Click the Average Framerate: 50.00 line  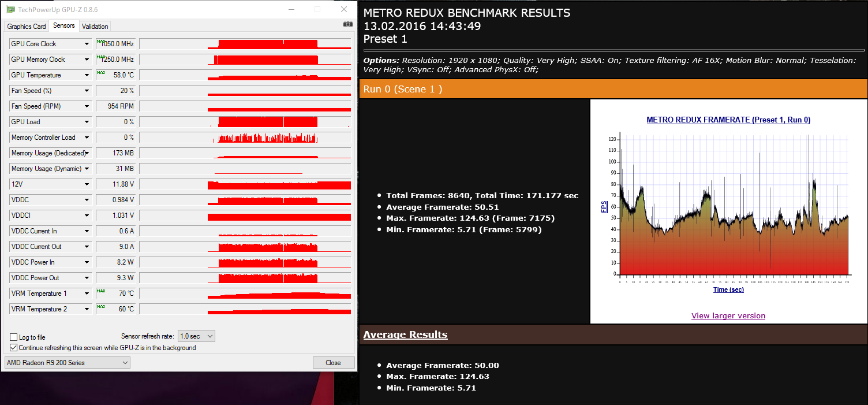(443, 365)
